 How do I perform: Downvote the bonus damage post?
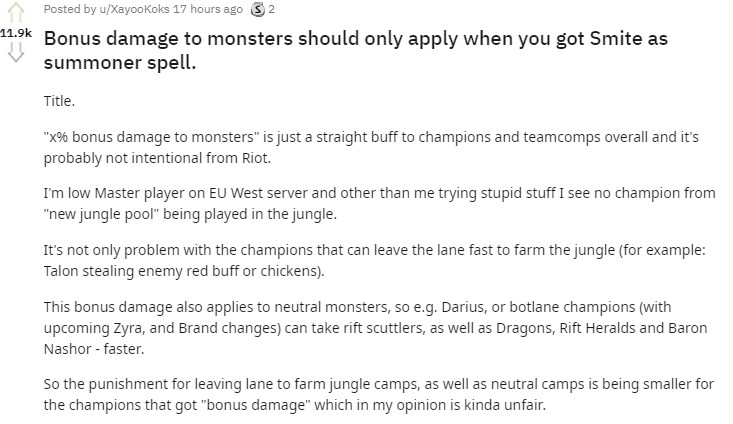tap(14, 54)
